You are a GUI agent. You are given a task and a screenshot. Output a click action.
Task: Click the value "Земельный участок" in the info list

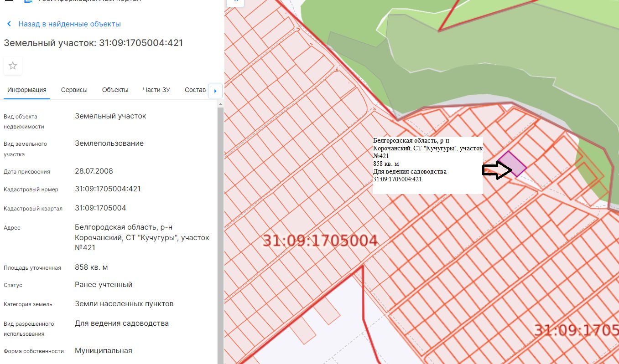pyautogui.click(x=110, y=116)
